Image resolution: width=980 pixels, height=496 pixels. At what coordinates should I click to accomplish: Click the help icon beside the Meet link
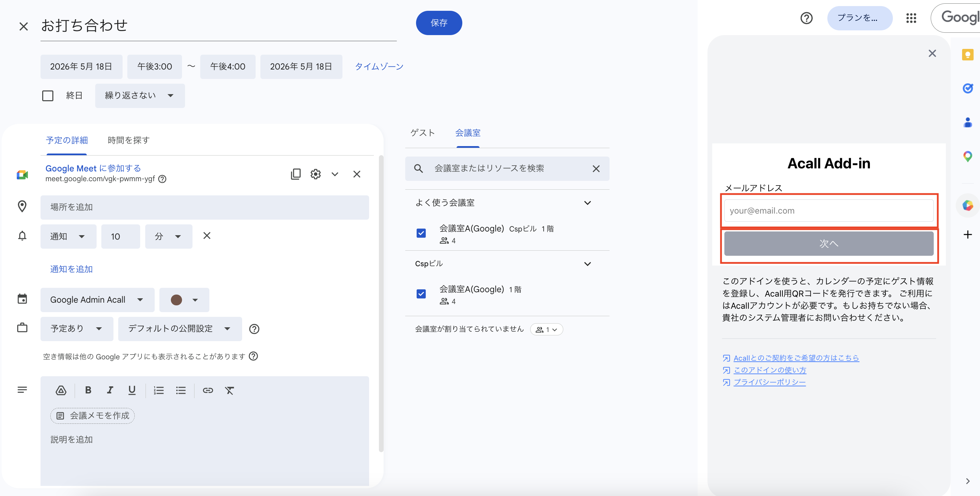click(x=162, y=178)
